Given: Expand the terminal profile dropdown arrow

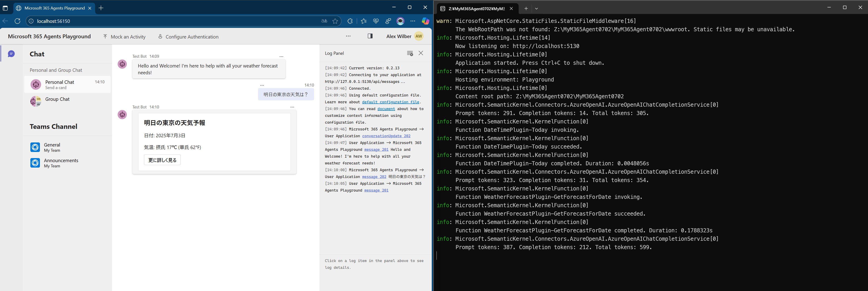Looking at the screenshot, I should [536, 8].
